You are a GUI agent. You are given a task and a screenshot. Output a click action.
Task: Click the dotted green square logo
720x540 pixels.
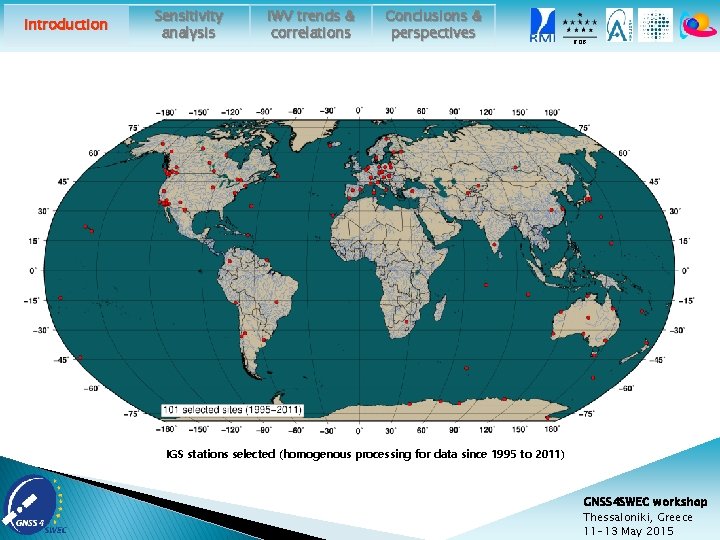(656, 25)
